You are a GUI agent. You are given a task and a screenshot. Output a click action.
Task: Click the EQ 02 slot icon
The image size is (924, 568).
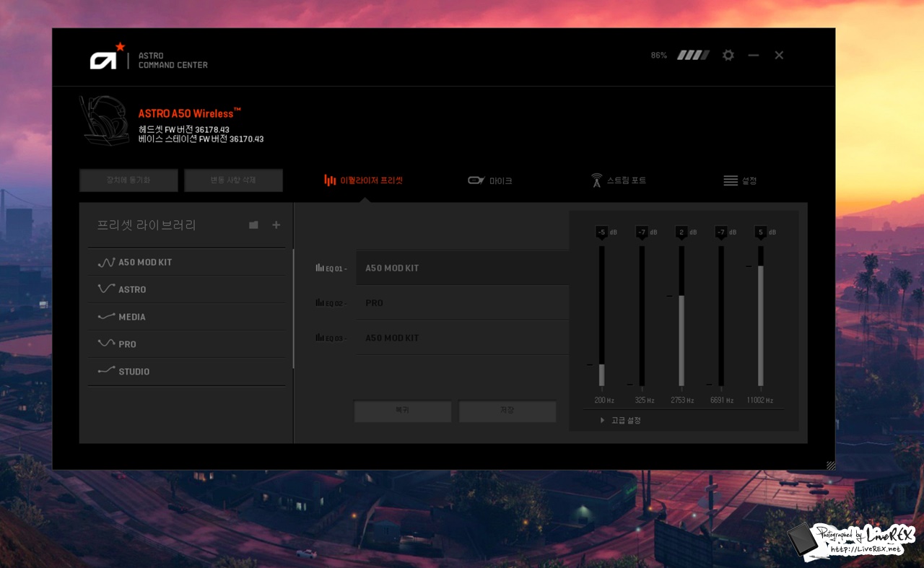(320, 303)
